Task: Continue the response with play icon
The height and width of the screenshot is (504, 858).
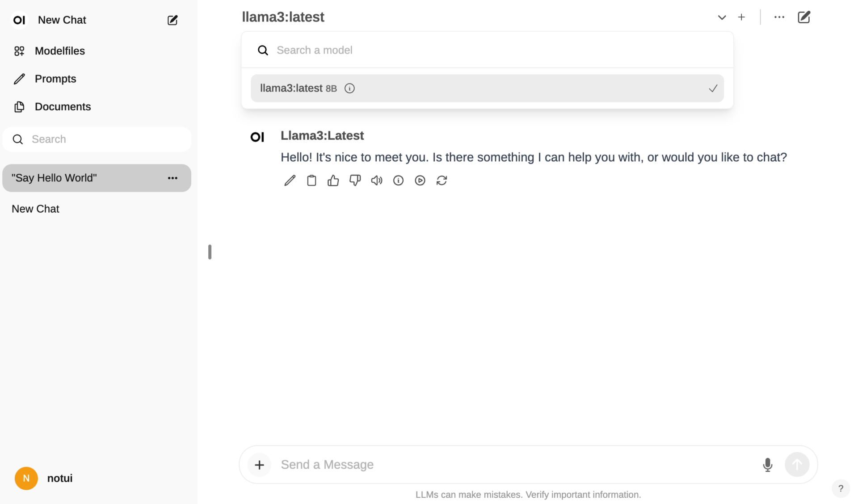Action: pos(420,181)
